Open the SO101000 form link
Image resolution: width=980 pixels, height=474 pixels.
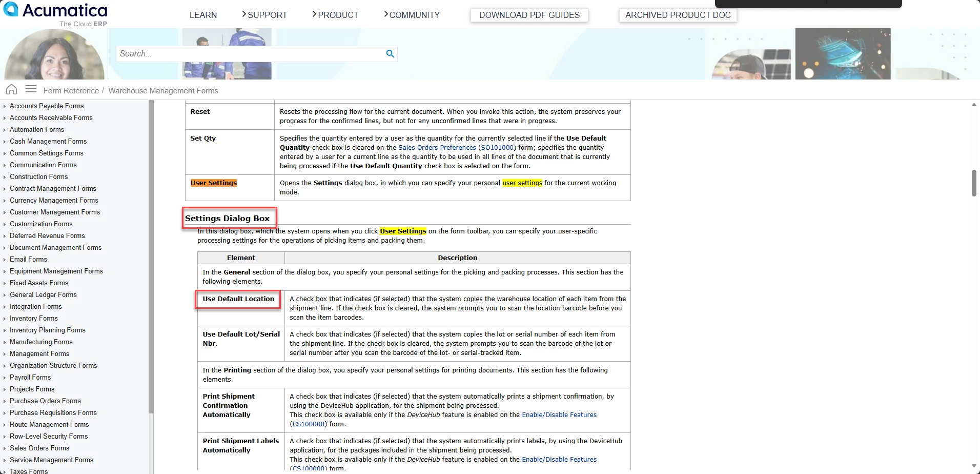click(x=497, y=147)
